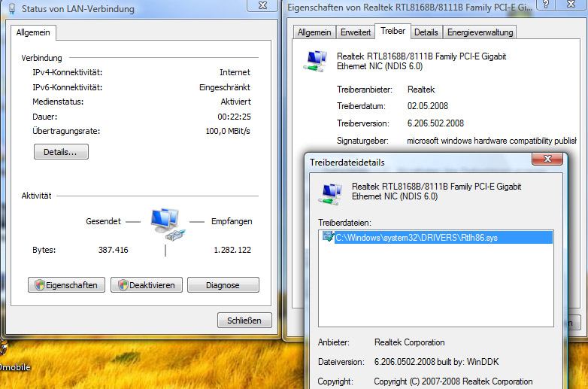Click the mobile desktop shortcut label
588x389 pixels.
click(15, 367)
